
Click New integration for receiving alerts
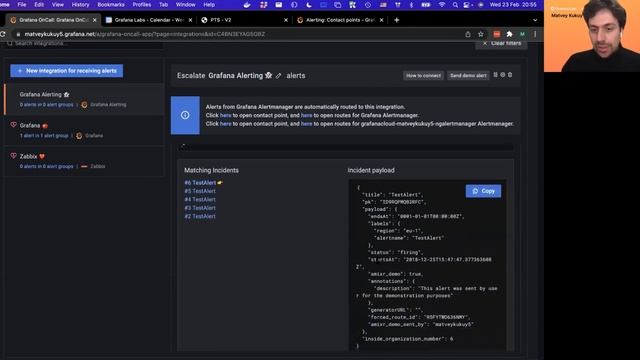coord(67,71)
